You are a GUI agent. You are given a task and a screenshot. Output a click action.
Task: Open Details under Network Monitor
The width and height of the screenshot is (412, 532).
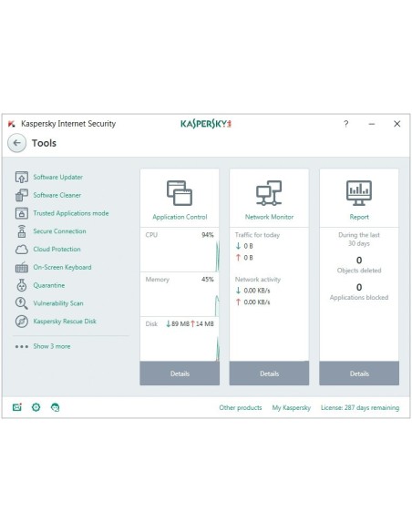[x=269, y=373]
